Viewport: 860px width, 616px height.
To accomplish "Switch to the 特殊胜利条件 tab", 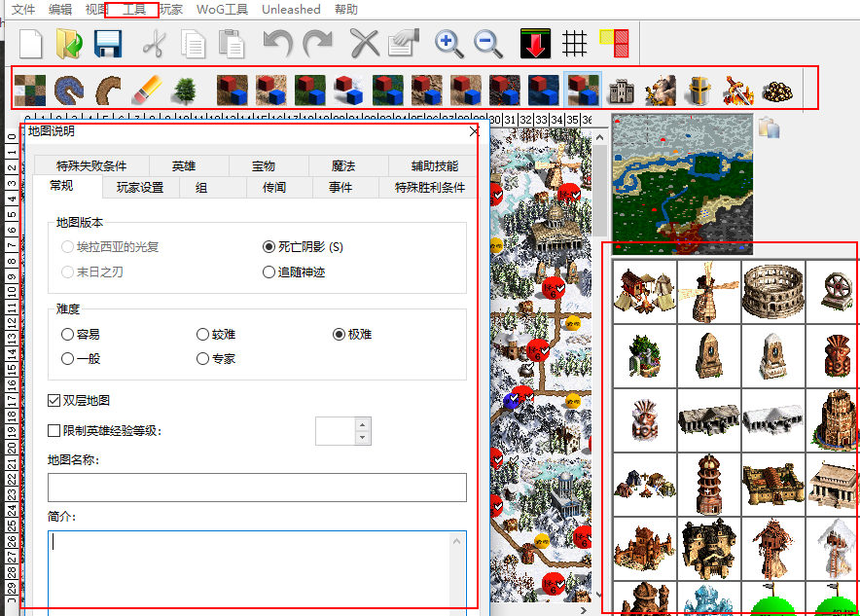I will [x=429, y=188].
